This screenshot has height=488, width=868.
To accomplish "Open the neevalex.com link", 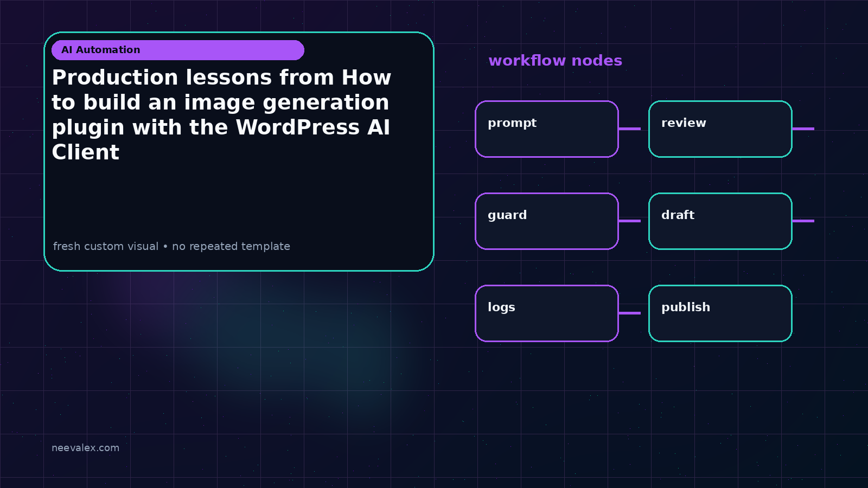I will pos(85,448).
